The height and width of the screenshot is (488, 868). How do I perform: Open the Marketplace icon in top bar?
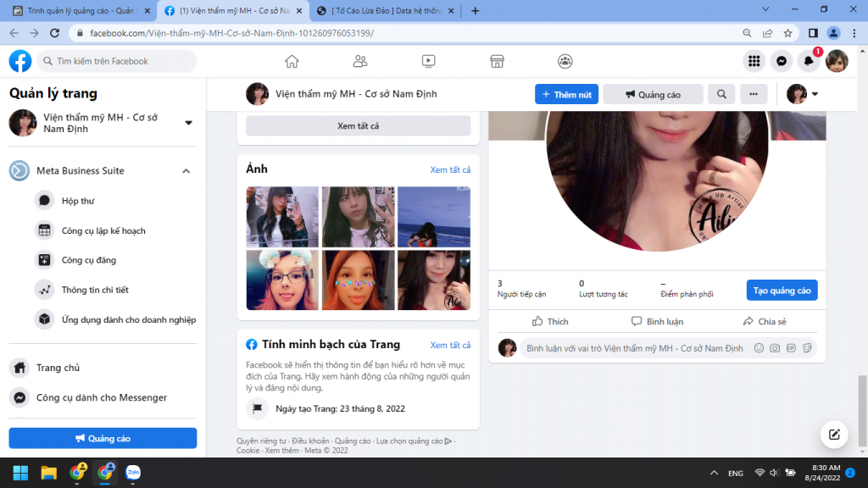(x=498, y=61)
